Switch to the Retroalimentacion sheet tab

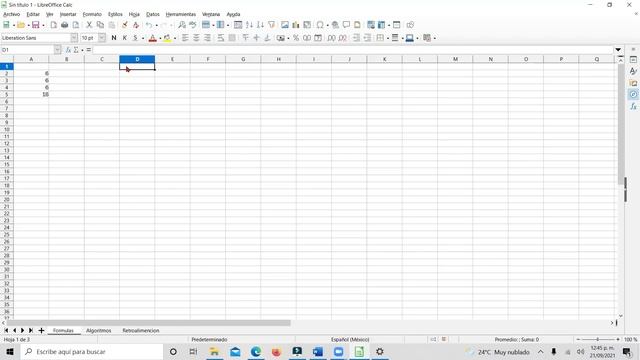point(141,331)
